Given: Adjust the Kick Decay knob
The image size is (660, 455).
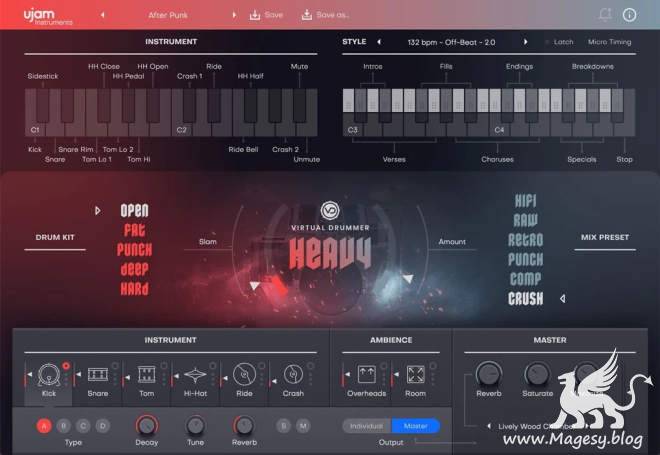Looking at the screenshot, I should click(x=146, y=426).
